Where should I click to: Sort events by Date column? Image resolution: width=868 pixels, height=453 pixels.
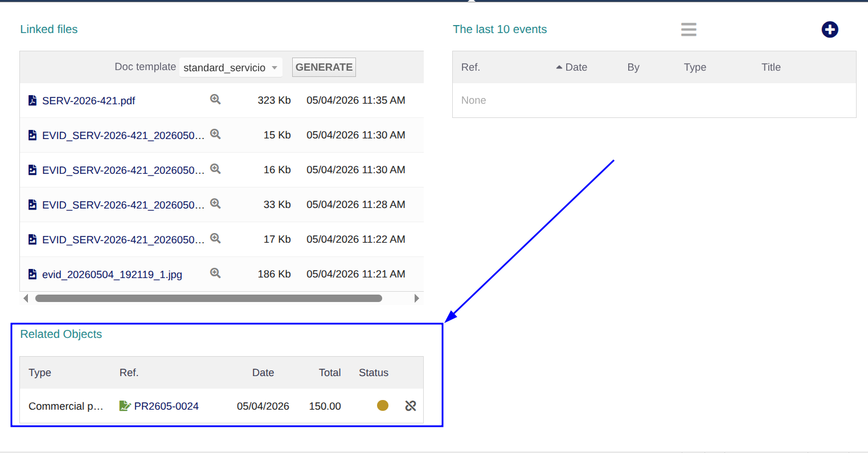pyautogui.click(x=576, y=67)
